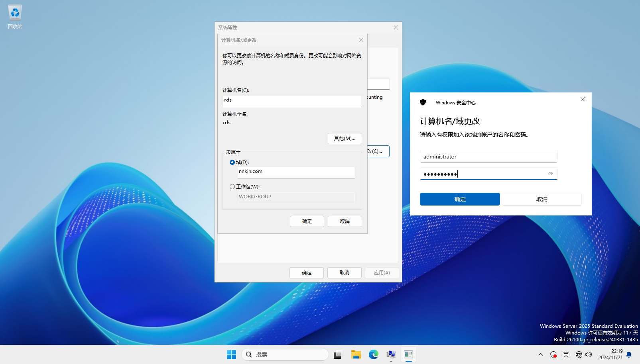Open Microsoft Edge from the taskbar
The image size is (640, 364).
point(373,354)
